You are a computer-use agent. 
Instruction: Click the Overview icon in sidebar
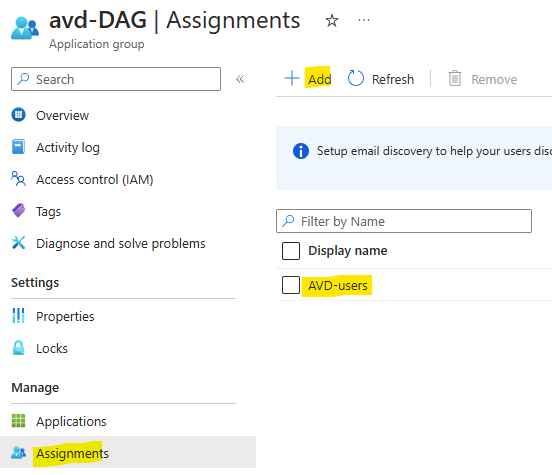[18, 115]
